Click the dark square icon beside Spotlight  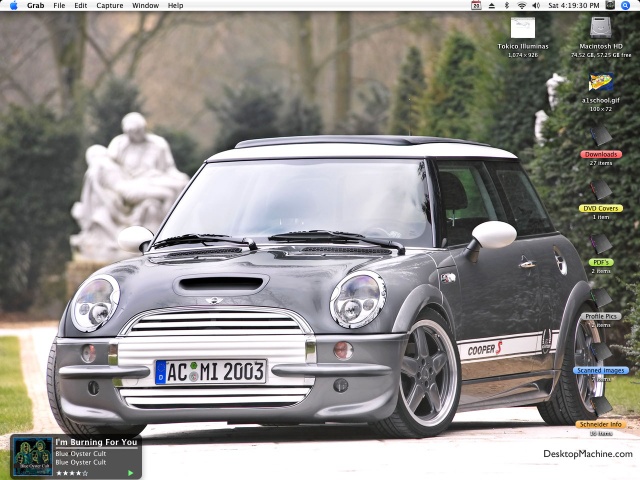pos(610,5)
